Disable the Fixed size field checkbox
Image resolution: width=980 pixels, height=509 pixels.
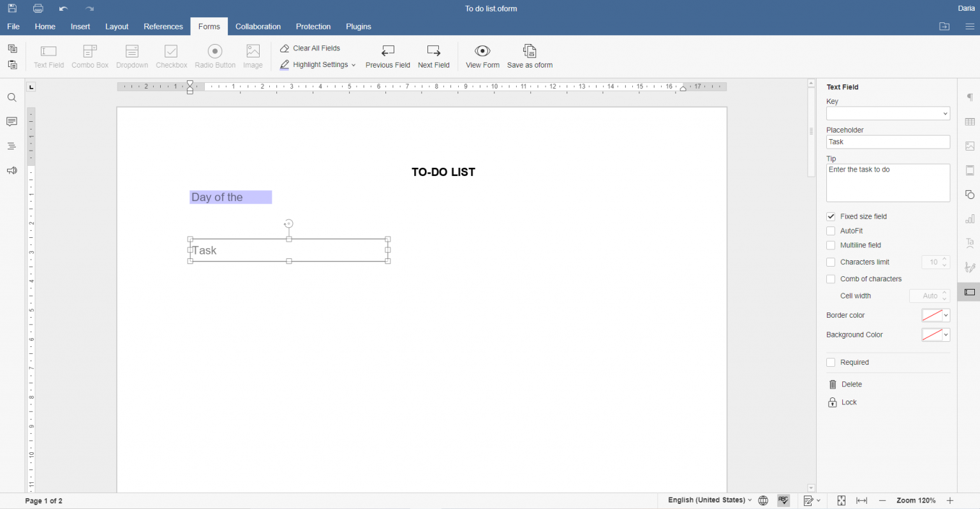(x=831, y=216)
